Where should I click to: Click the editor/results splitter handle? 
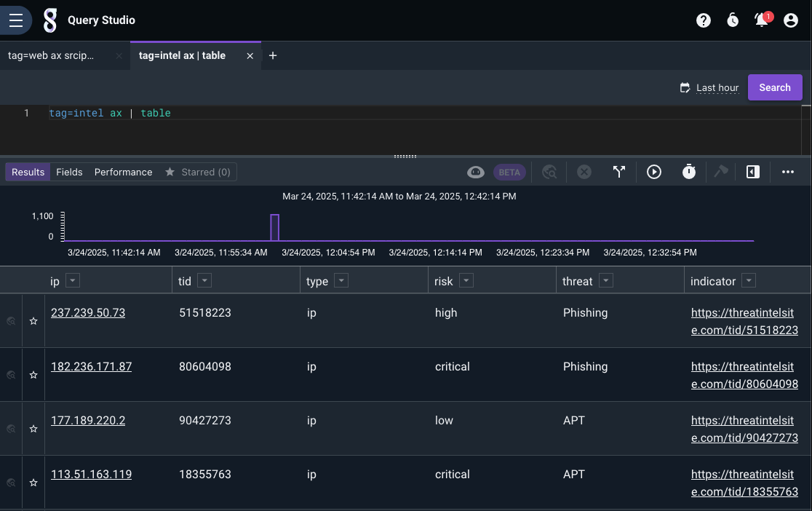(405, 156)
